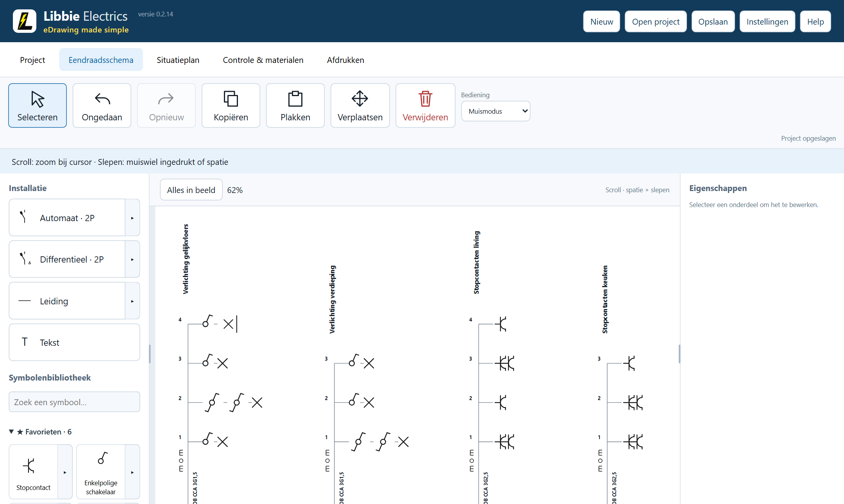Open Controle & materialen tab
The image size is (844, 504).
263,60
